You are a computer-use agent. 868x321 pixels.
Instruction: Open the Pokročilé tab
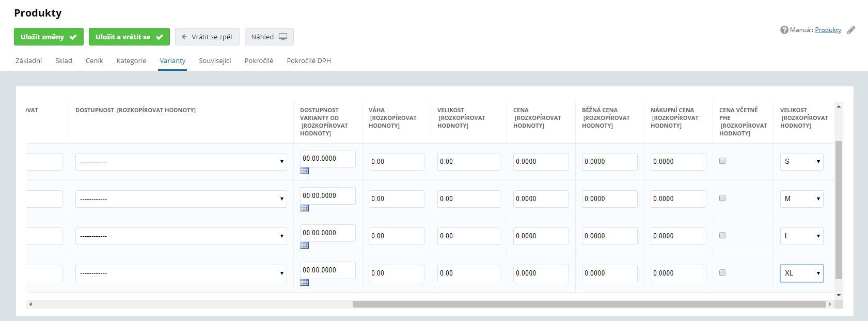point(259,60)
